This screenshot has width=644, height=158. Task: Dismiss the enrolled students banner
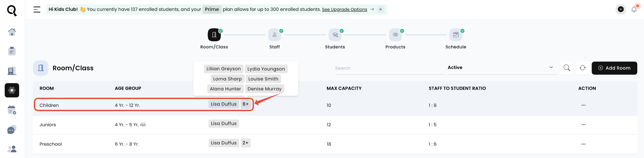pos(381,9)
